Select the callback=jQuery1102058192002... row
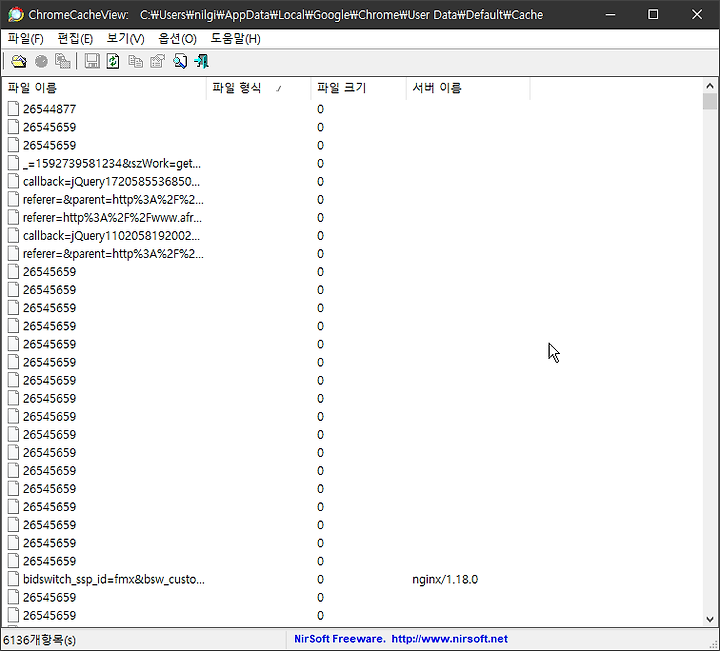This screenshot has width=720, height=651. 111,236
